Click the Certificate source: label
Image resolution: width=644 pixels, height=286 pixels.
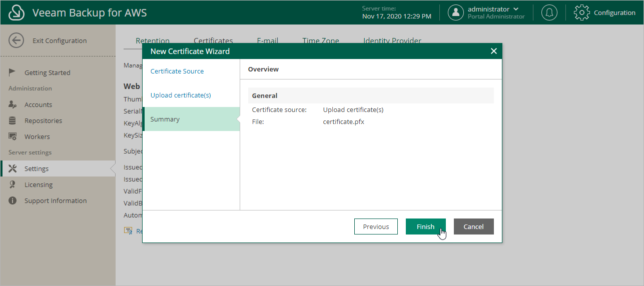point(279,109)
